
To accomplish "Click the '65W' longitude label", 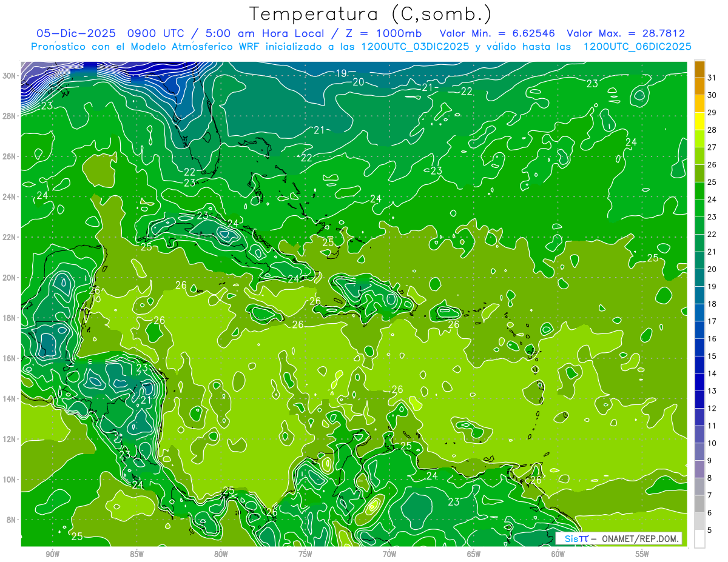I will coord(474,554).
